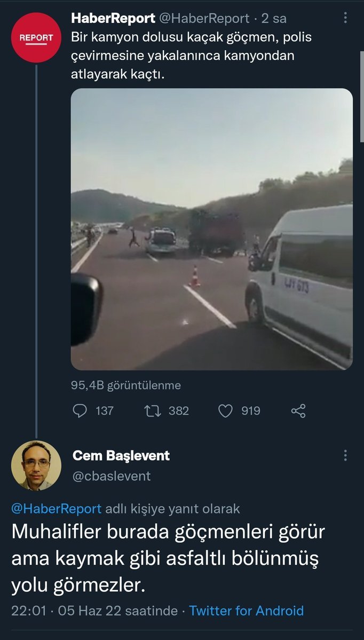Viewport: 364px width, 640px height.
Task: Open HaberReport's red REPORT profile picture
Action: coord(36,38)
